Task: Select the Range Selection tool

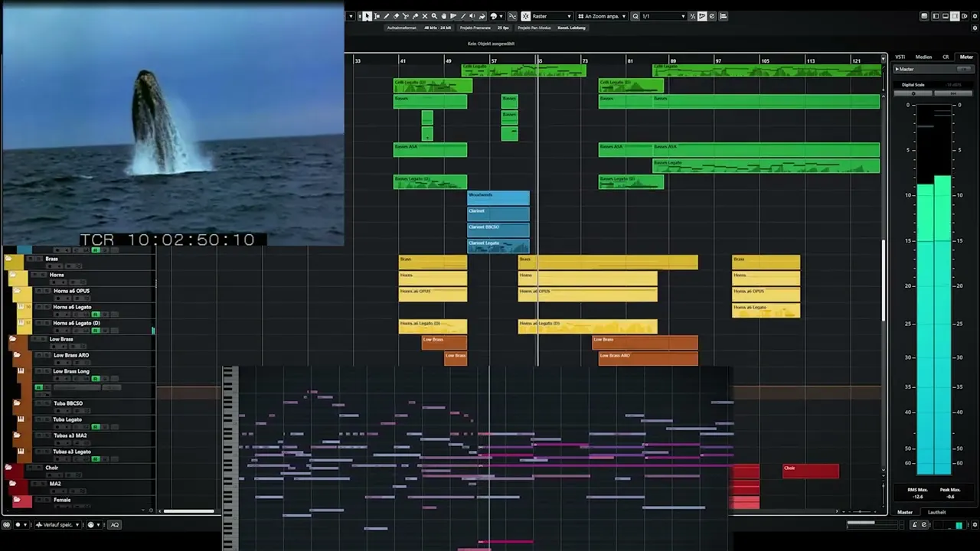Action: (x=377, y=16)
